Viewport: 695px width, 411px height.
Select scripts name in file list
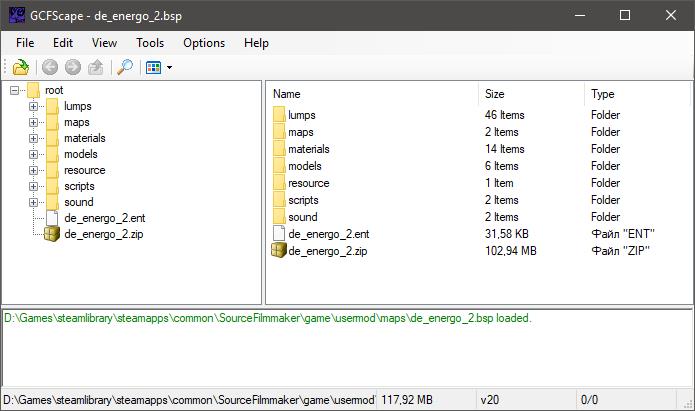pyautogui.click(x=304, y=200)
